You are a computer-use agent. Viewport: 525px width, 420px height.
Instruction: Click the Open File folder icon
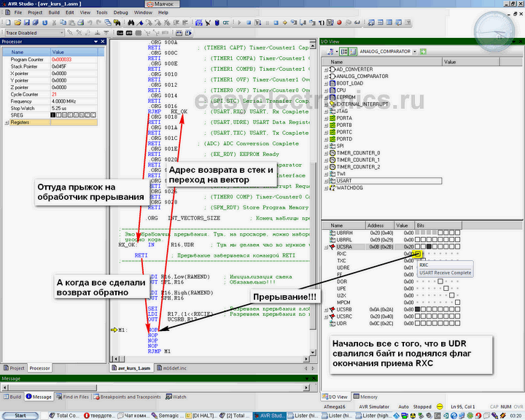pos(17,23)
